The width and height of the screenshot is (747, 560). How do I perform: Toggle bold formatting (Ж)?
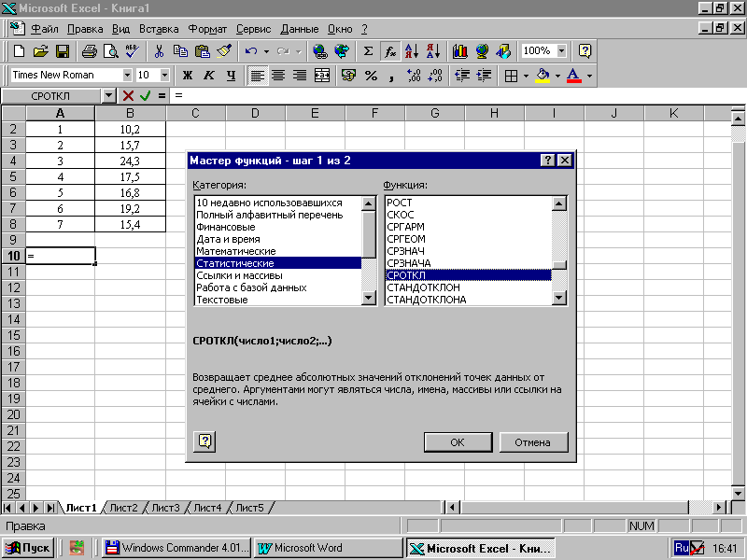tap(188, 75)
